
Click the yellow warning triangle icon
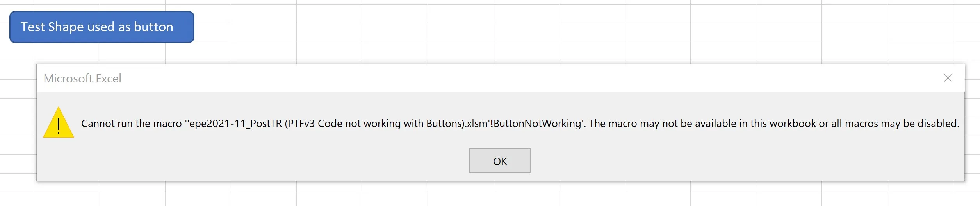click(59, 123)
